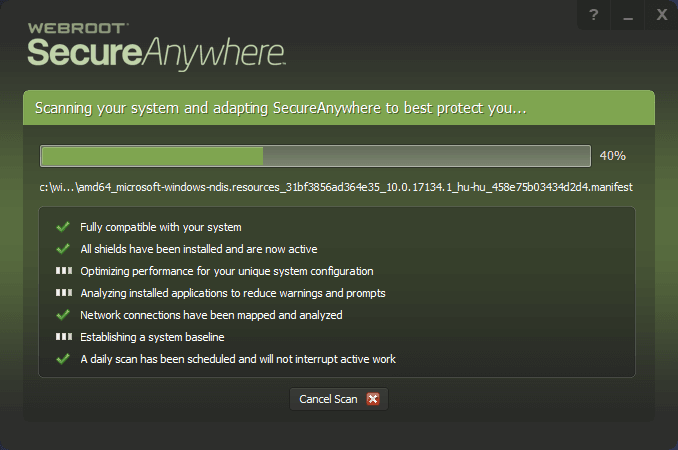Click the pending icon beside Establishing a system baseline
The image size is (678, 450).
[63, 337]
